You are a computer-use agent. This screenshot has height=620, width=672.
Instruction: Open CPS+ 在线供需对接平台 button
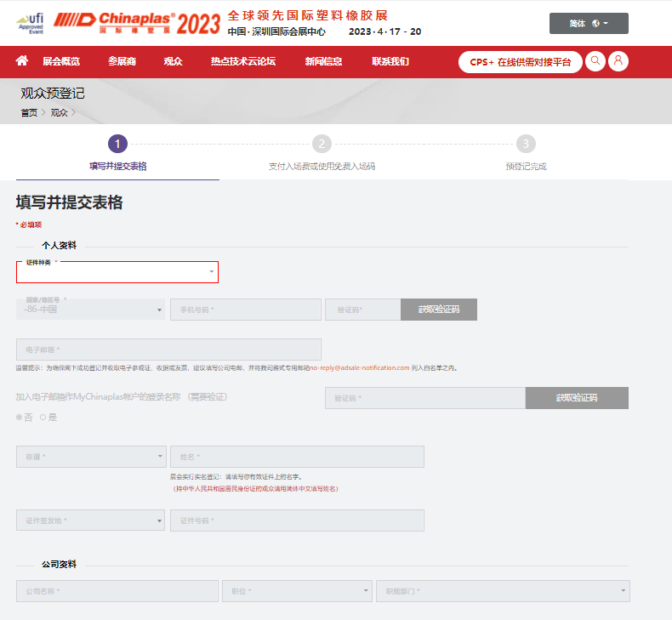(x=520, y=62)
